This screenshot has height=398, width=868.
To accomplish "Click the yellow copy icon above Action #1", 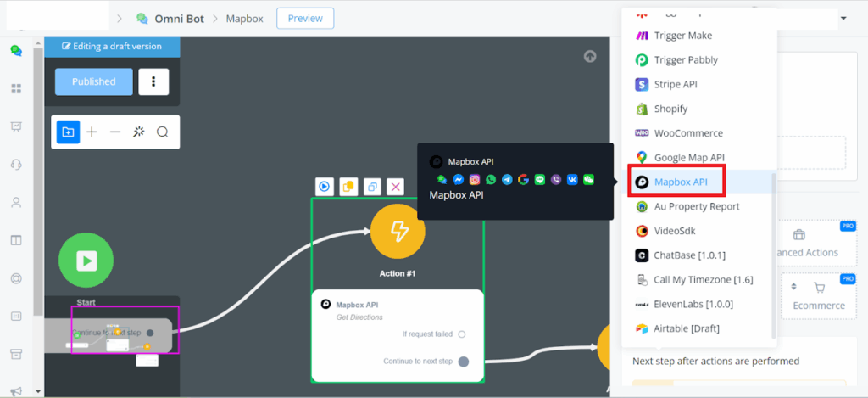I will (x=348, y=186).
